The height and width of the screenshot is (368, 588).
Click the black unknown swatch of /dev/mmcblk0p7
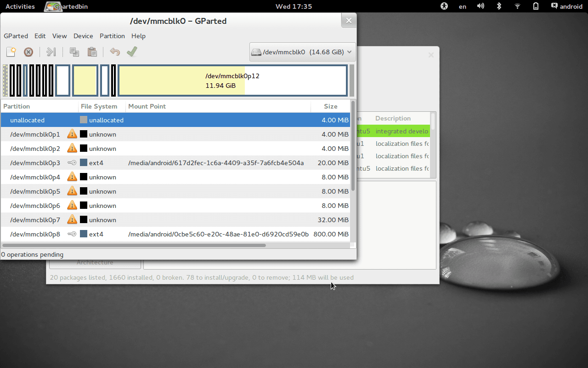coord(84,220)
